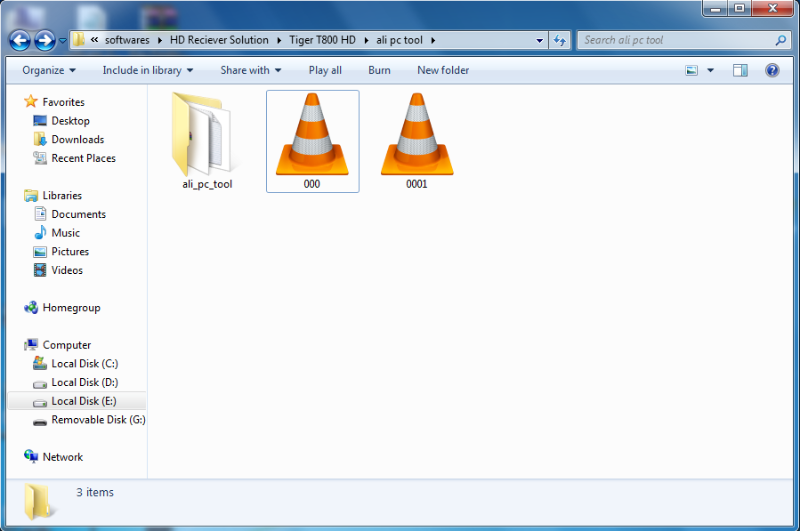Image resolution: width=800 pixels, height=531 pixels.
Task: Open Desktop in the navigation pane
Action: pyautogui.click(x=70, y=121)
